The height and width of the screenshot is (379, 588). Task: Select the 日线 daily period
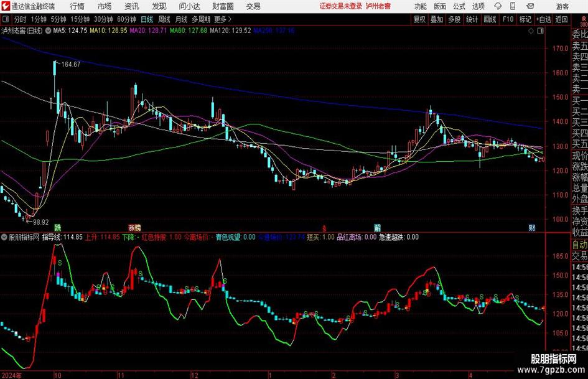pos(147,19)
